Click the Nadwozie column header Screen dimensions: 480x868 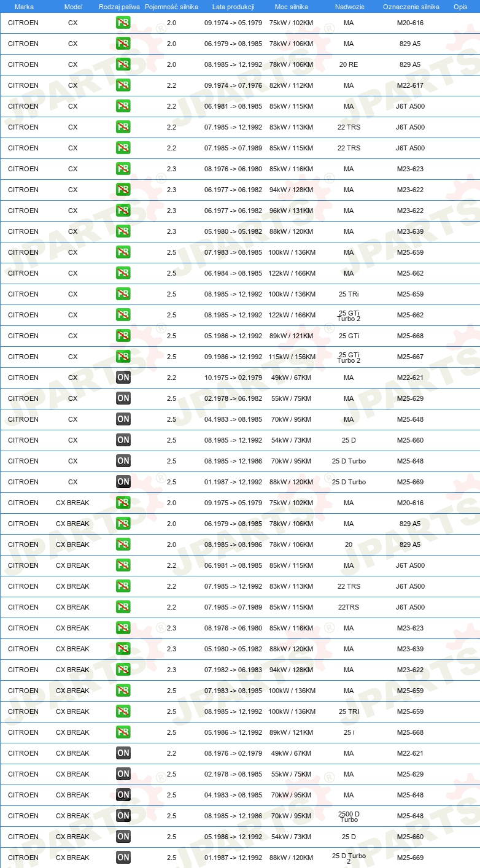point(349,7)
